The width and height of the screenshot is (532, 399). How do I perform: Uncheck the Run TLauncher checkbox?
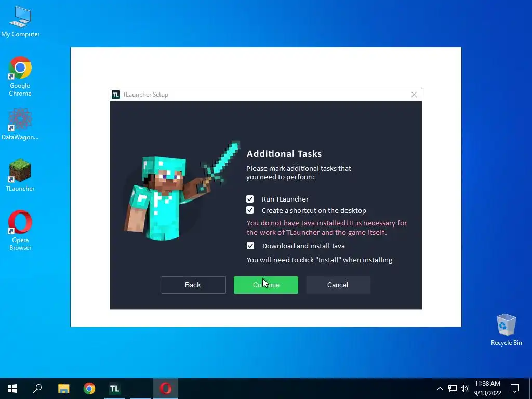coord(250,199)
